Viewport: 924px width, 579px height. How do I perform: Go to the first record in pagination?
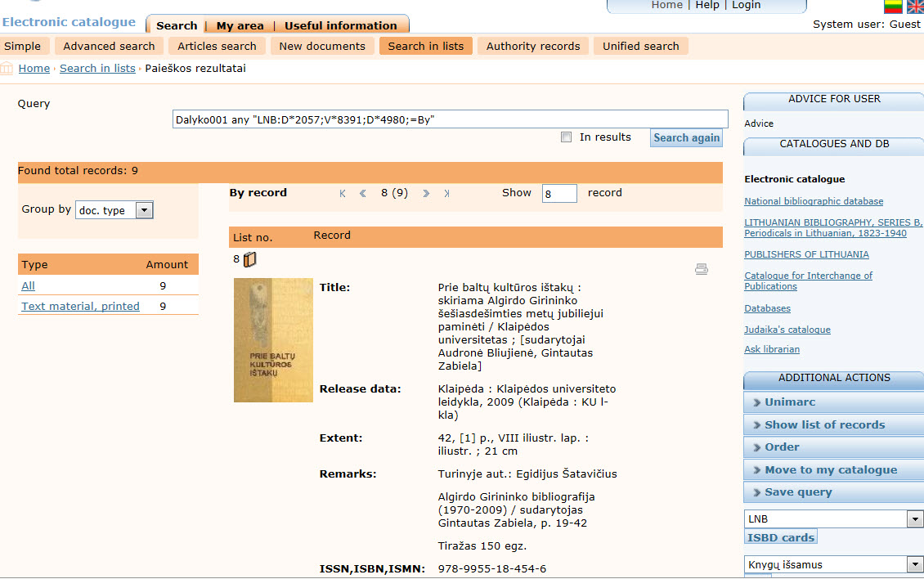point(343,194)
